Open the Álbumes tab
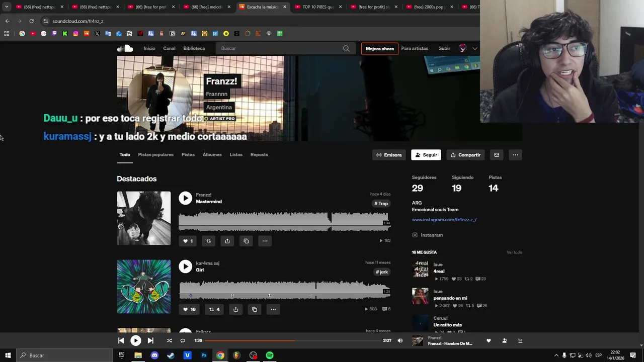The height and width of the screenshot is (362, 644). pos(212,155)
